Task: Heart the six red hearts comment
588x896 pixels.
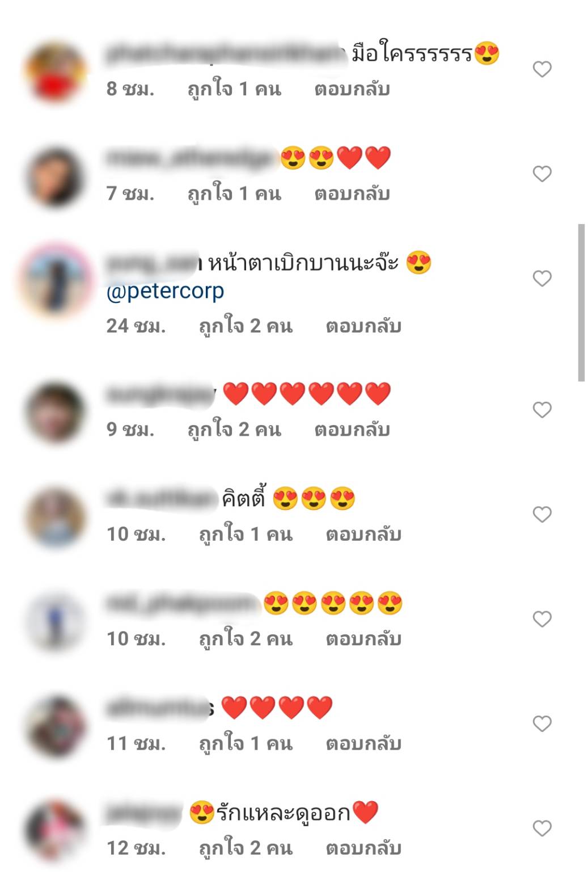Action: 542,410
